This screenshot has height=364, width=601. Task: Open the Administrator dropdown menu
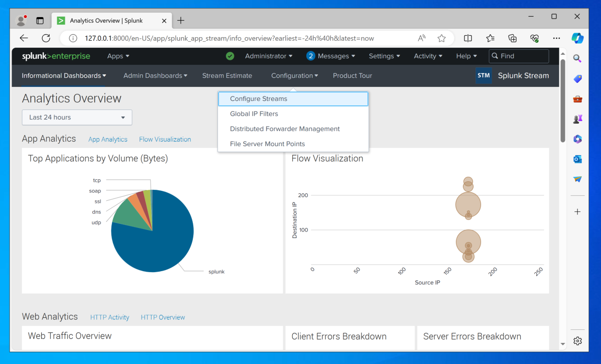(269, 56)
